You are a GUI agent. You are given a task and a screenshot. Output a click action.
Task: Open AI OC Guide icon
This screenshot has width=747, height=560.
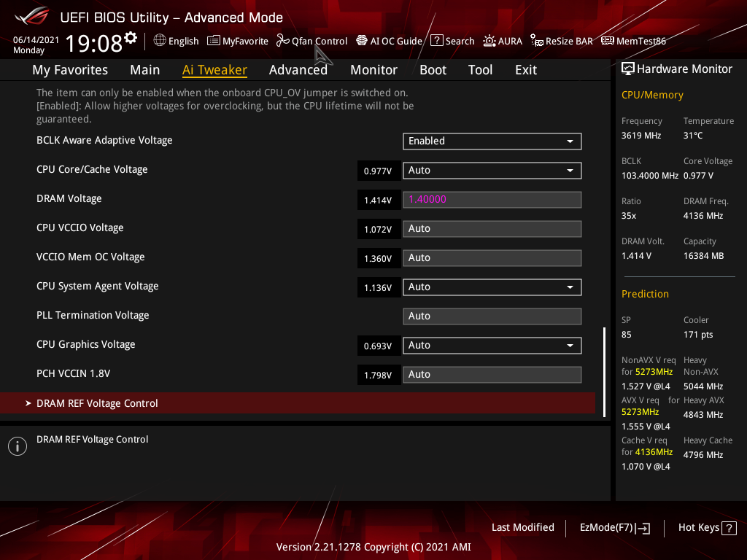pos(362,41)
